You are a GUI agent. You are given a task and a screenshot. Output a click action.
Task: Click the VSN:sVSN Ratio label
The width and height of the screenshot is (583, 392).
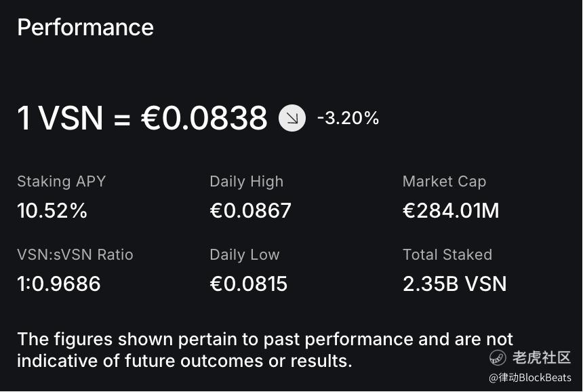(75, 255)
